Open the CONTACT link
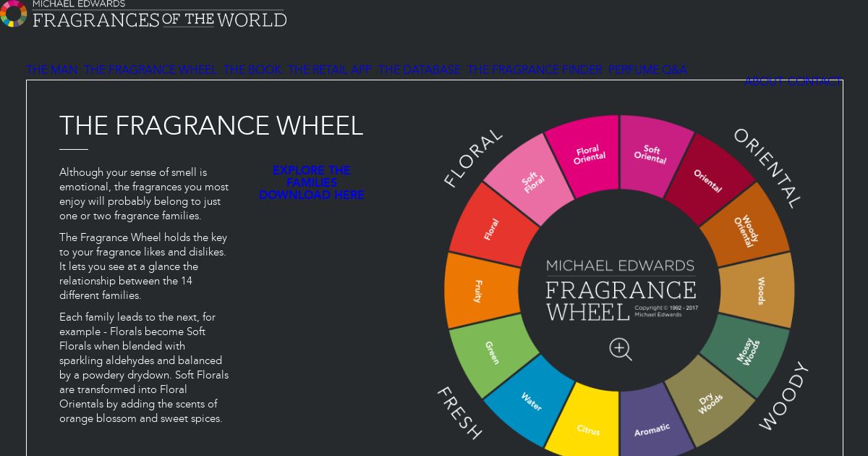868x456 pixels. 815,82
